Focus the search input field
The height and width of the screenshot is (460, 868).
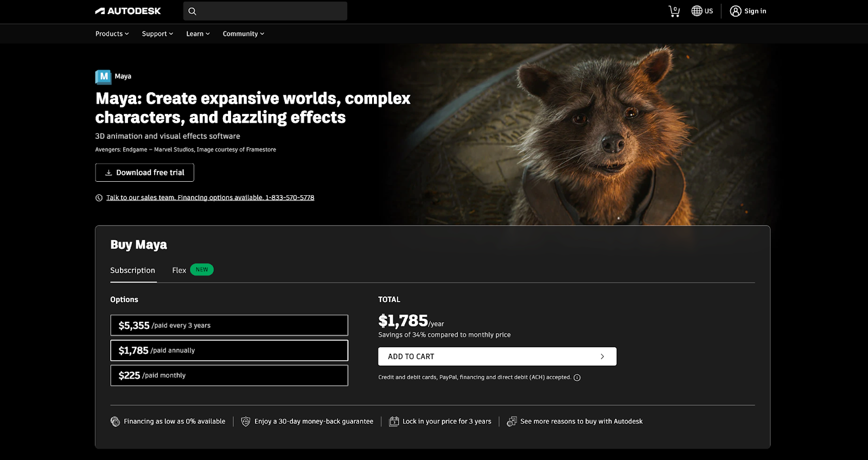point(265,11)
